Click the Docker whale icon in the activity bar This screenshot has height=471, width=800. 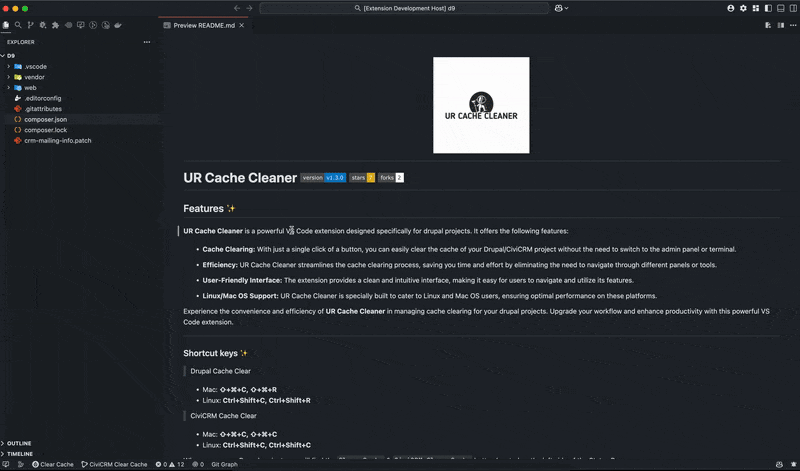pyautogui.click(x=118, y=25)
